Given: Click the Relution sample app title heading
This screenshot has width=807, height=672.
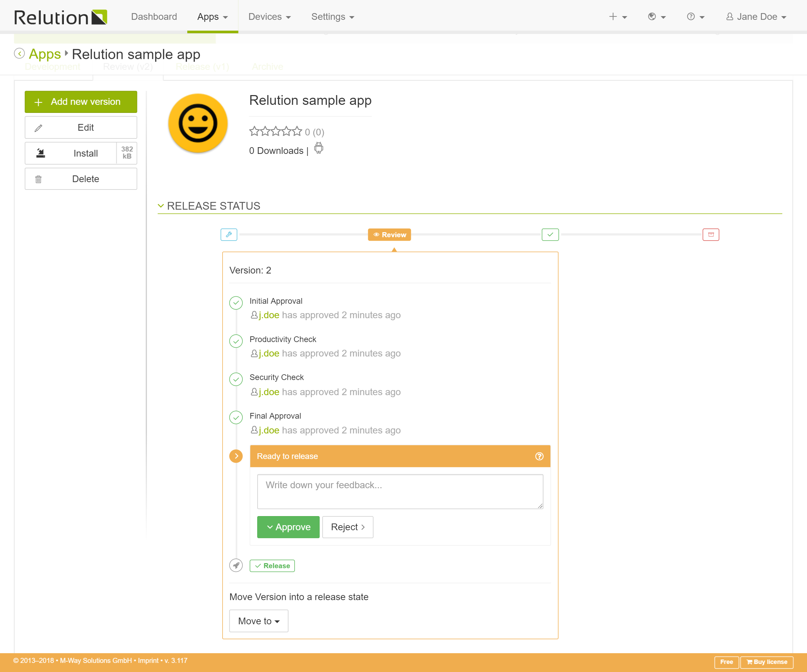Looking at the screenshot, I should click(x=310, y=100).
